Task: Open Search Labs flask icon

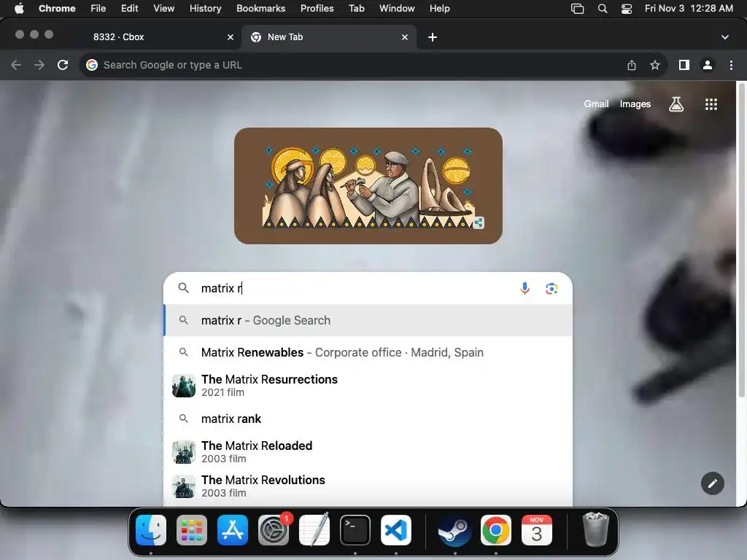Action: pos(676,104)
